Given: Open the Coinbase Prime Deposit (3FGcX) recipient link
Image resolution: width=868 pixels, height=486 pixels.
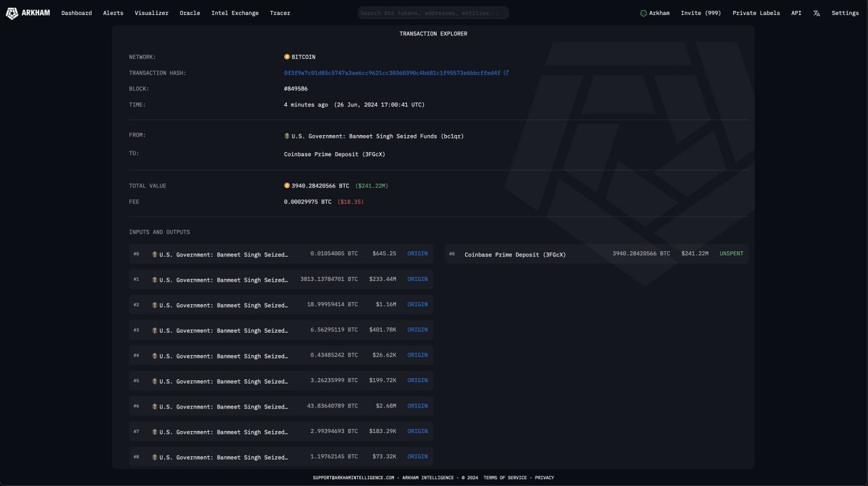Looking at the screenshot, I should click(333, 154).
